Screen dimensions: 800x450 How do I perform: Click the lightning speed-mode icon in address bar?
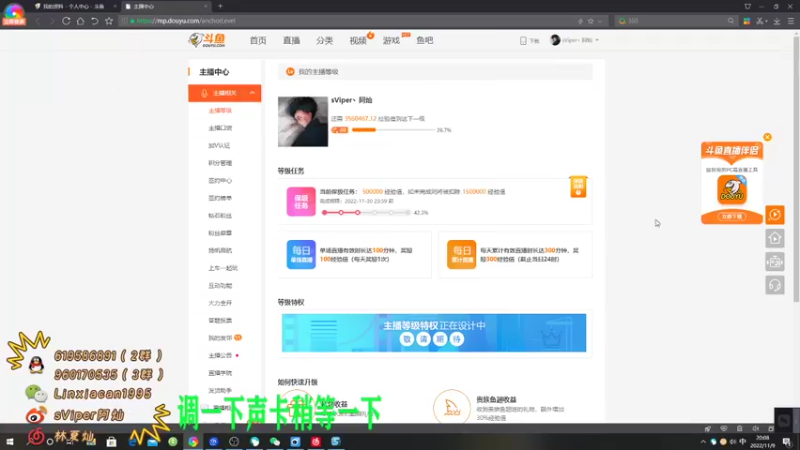(x=580, y=21)
